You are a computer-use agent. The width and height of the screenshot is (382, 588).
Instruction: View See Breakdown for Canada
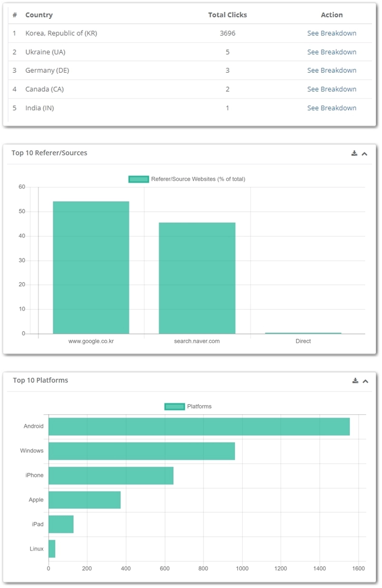332,89
